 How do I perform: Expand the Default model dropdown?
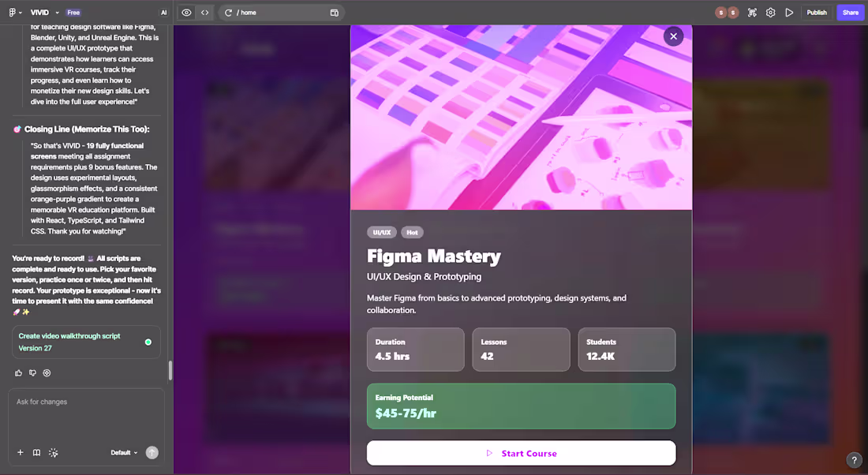(x=124, y=452)
